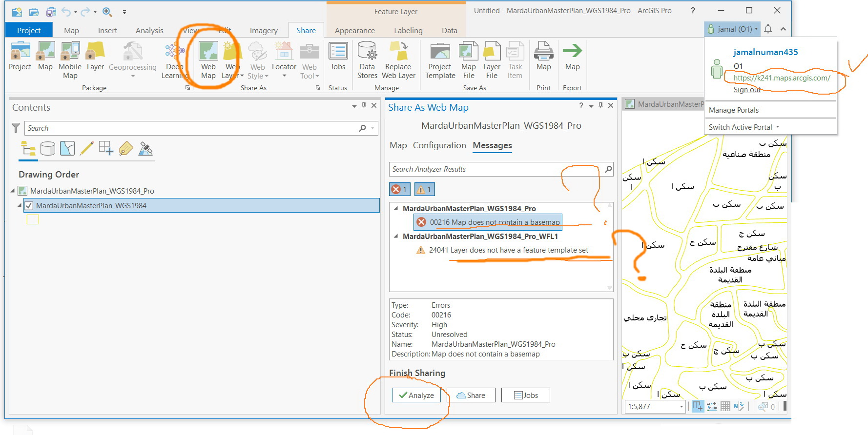The height and width of the screenshot is (435, 868).
Task: Click the Share button under Finish Sharing
Action: (x=471, y=395)
